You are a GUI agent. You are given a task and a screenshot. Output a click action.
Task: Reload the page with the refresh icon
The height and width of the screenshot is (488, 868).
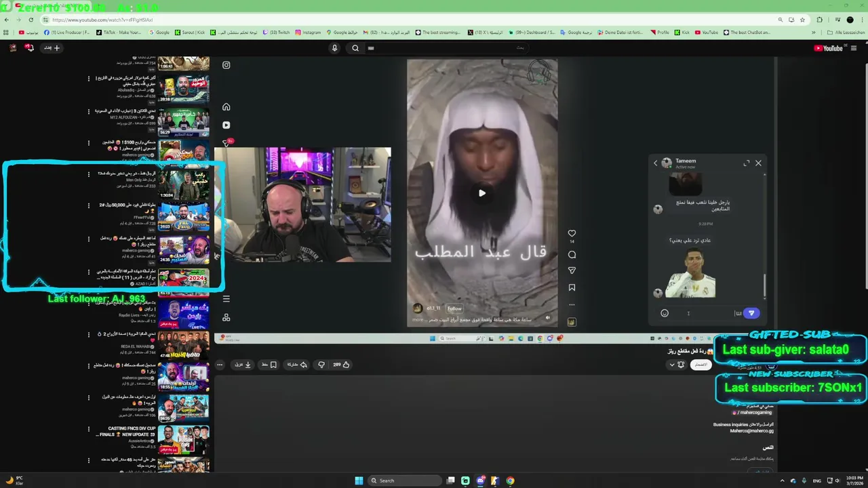31,20
